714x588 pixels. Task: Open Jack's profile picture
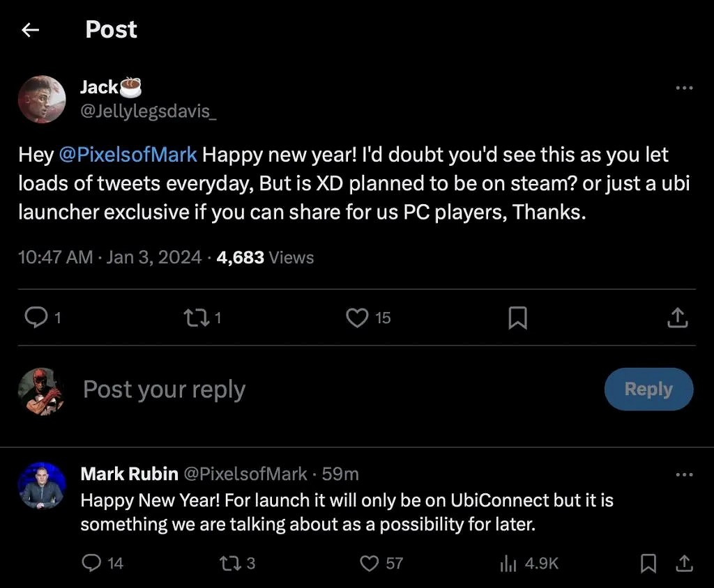coord(42,99)
